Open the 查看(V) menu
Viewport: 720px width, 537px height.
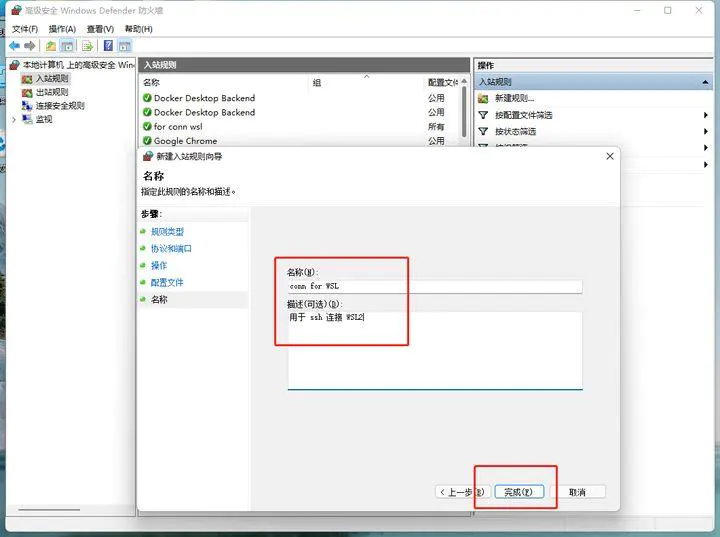click(100, 29)
